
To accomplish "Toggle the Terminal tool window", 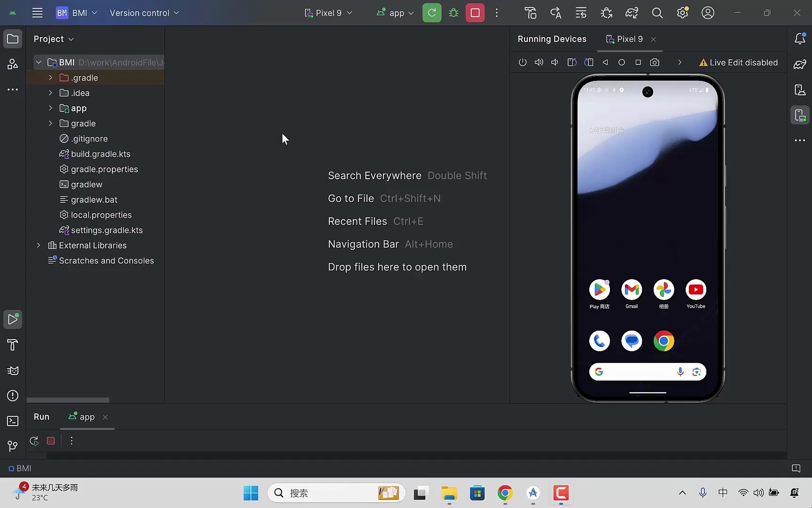I will pyautogui.click(x=13, y=421).
